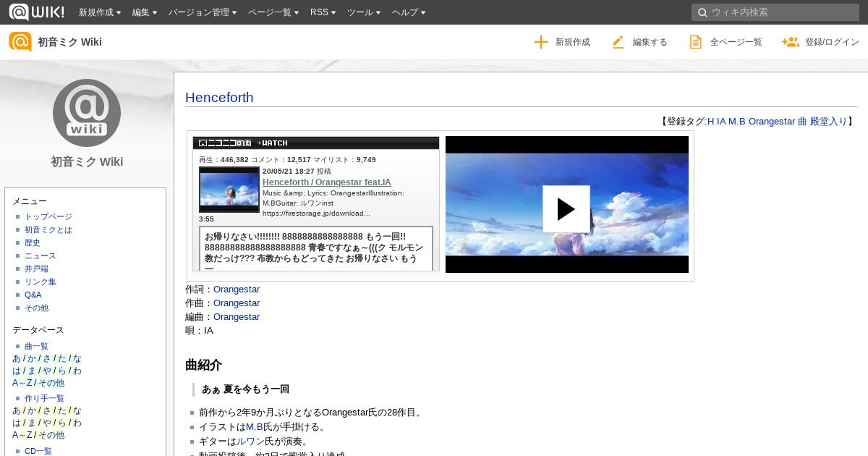Click the ニコニコ動画 WATCH banner

(316, 143)
